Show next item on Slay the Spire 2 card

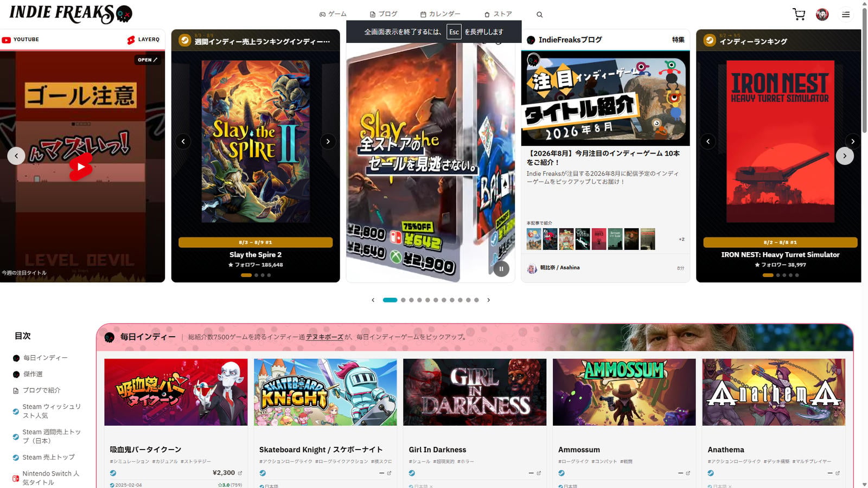[x=328, y=142]
